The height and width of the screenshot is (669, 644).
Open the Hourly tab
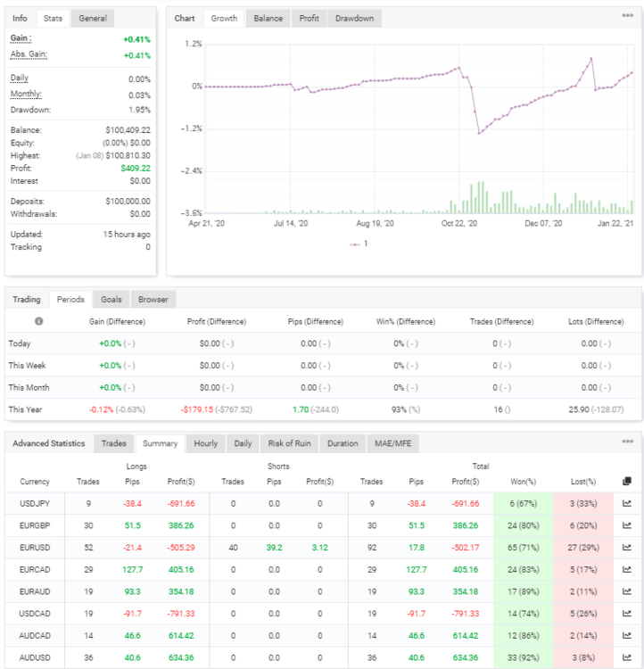point(206,443)
